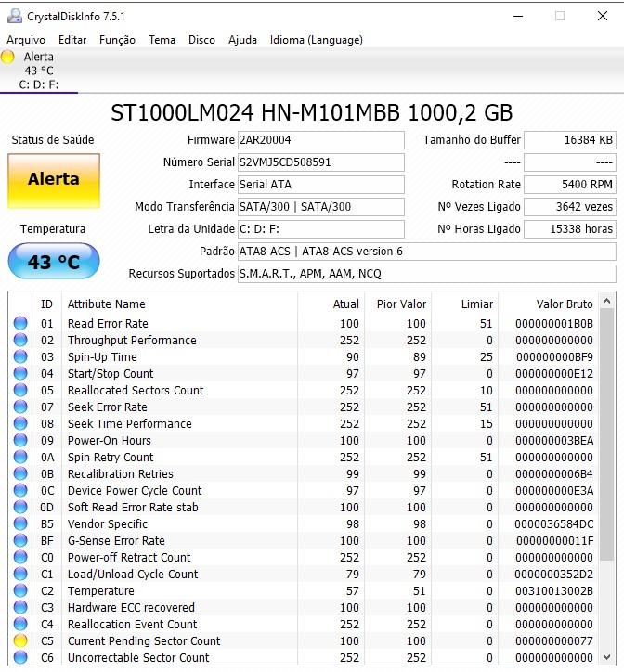This screenshot has height=672, width=624.
Task: Click the Padrão field ATA8-ACS version 6
Action: (x=427, y=252)
